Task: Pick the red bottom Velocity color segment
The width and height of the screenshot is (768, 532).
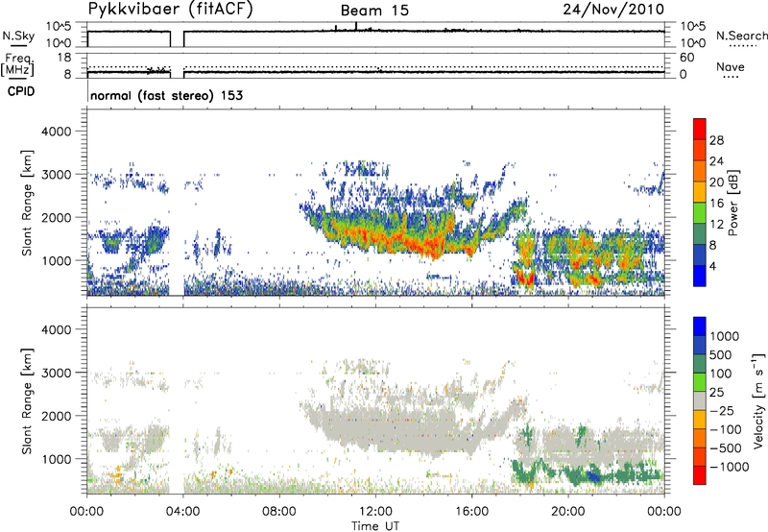Action: [700, 475]
